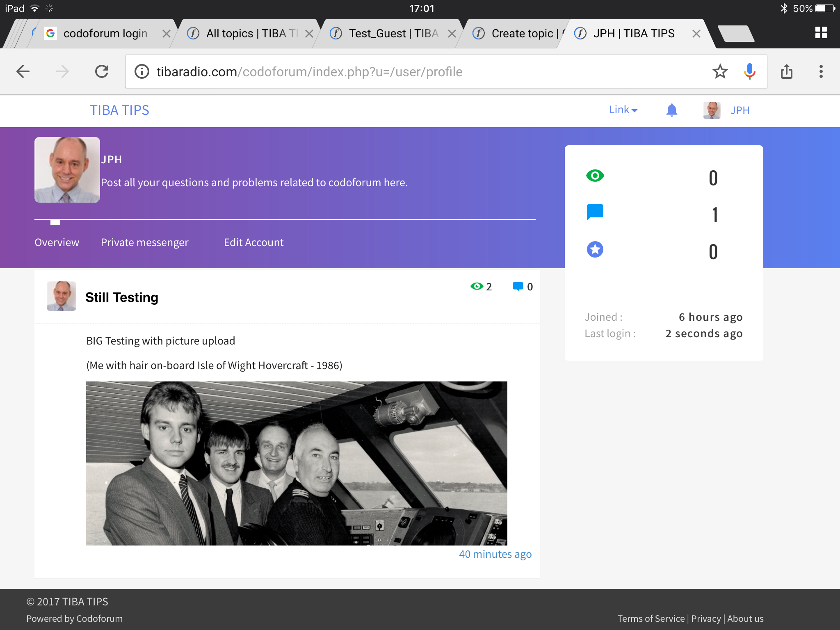Open site info icon in address bar
The width and height of the screenshot is (840, 630).
[x=142, y=72]
